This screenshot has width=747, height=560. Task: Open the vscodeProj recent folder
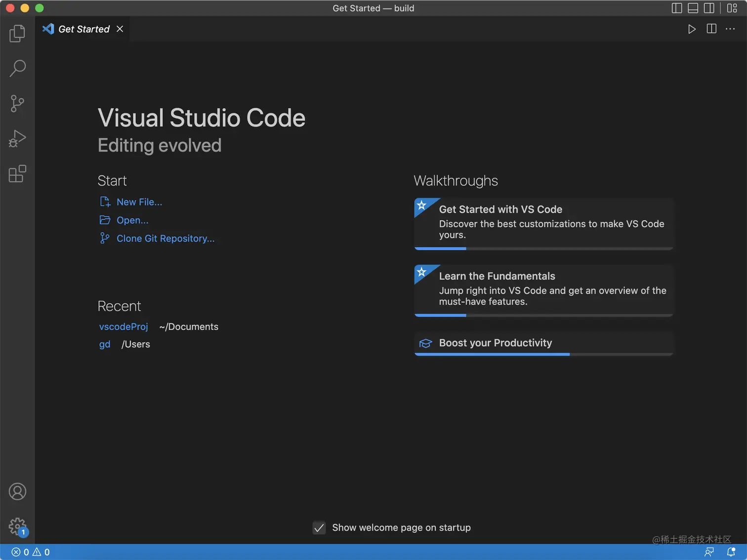124,327
